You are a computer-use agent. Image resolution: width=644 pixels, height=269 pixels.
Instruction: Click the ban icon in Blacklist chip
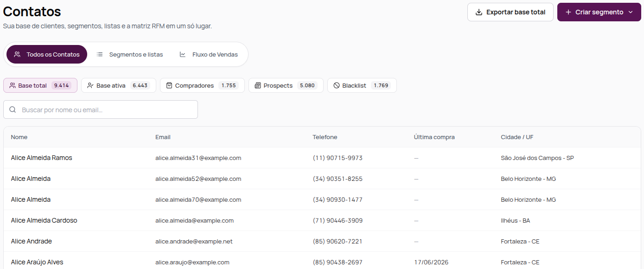click(x=337, y=85)
